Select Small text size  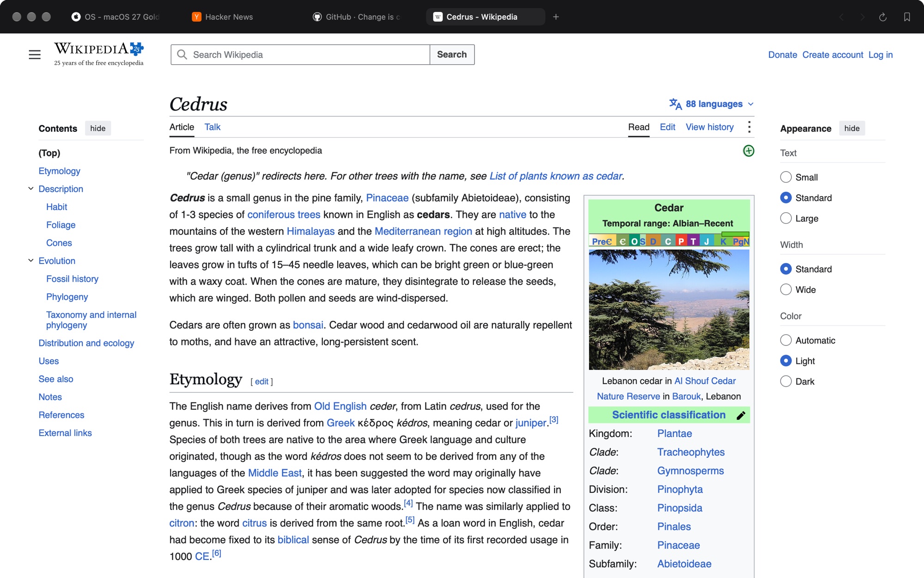[x=785, y=177]
